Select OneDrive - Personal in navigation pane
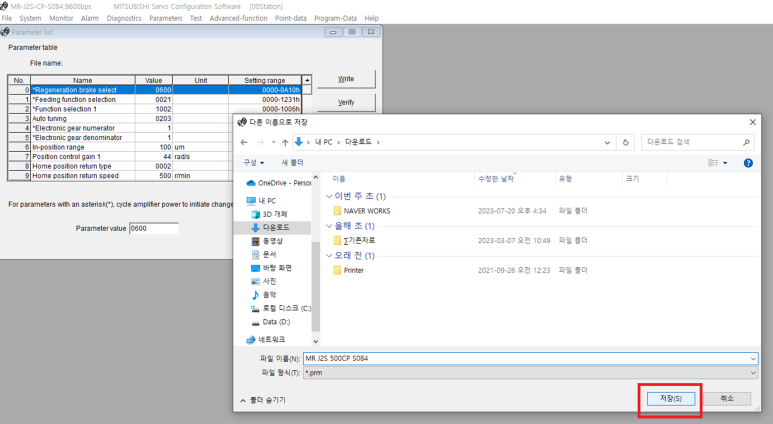This screenshot has width=773, height=424. click(279, 183)
